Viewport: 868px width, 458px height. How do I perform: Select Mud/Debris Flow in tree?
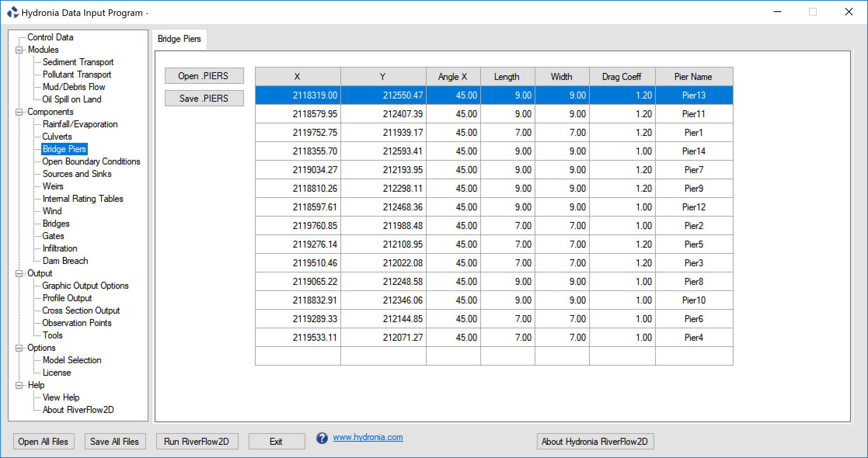(74, 87)
